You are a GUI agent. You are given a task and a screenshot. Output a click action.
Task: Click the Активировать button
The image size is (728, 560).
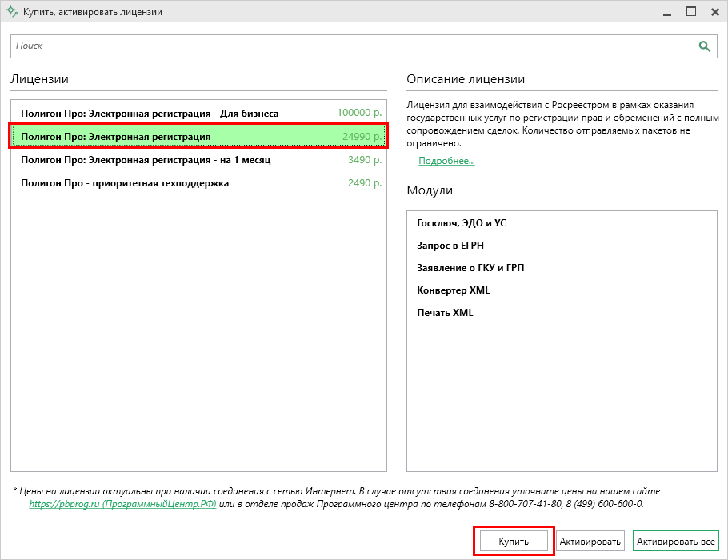point(590,542)
